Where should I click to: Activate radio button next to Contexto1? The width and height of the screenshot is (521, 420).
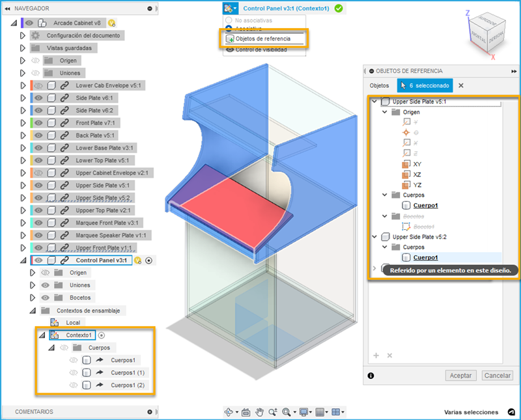[102, 335]
